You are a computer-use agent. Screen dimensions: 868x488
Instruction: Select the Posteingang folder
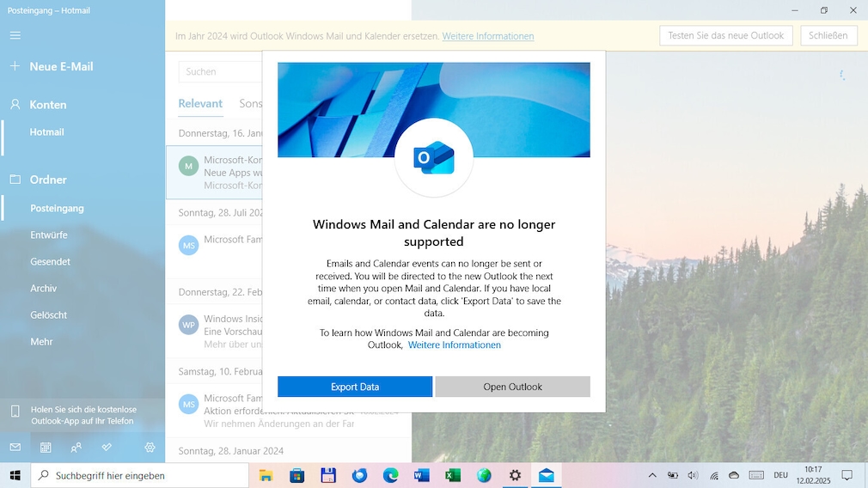57,208
